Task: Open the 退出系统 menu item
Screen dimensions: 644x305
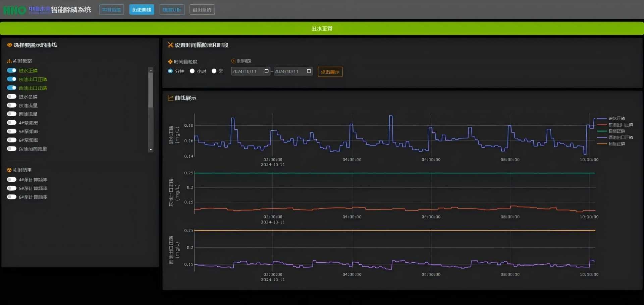Action: (202, 10)
